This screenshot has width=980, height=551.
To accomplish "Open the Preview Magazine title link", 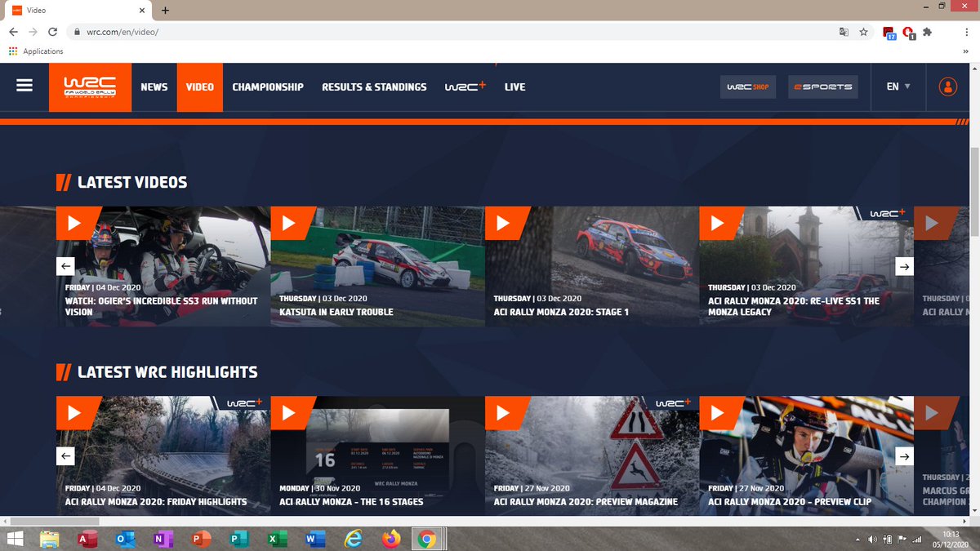I will (586, 501).
